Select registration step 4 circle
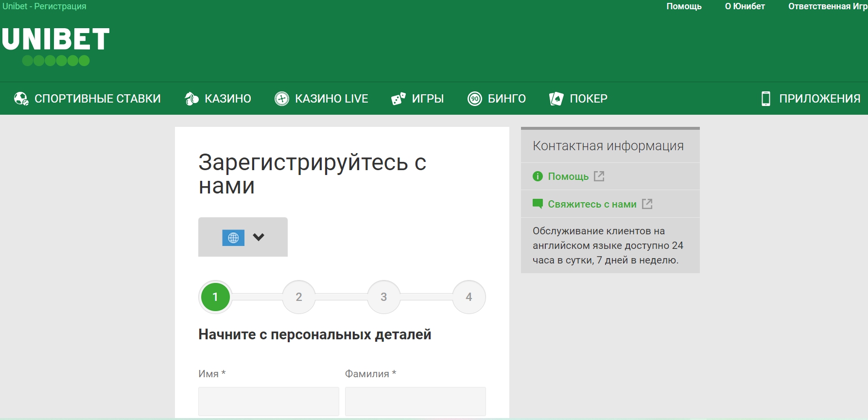The image size is (868, 420). pos(469,297)
